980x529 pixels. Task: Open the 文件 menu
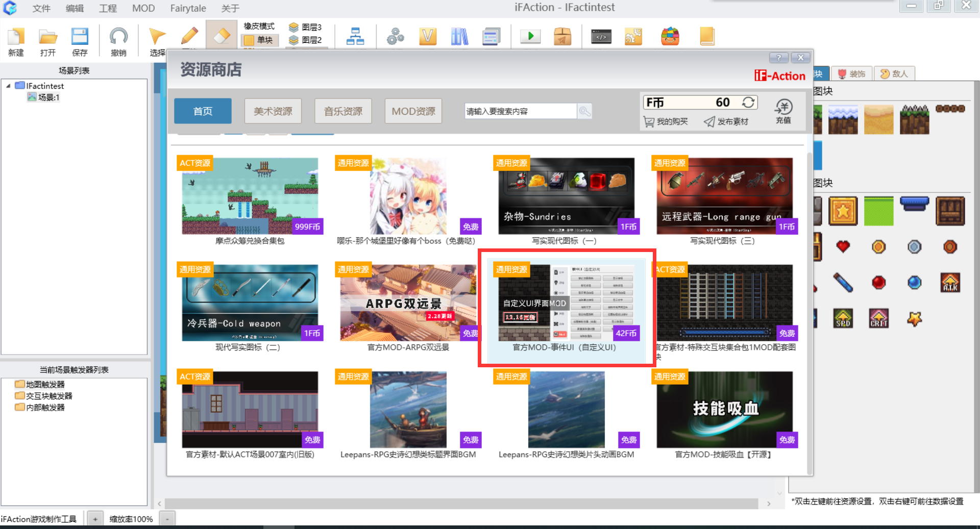click(x=41, y=8)
